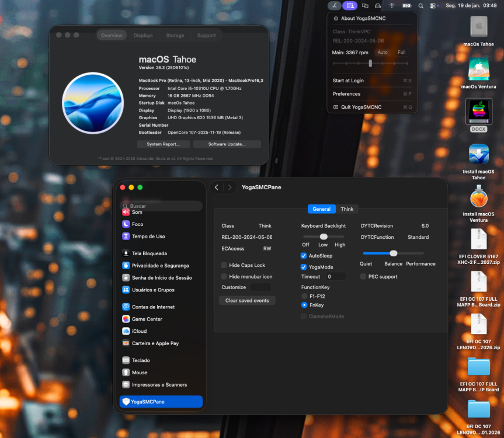The image size is (504, 438).
Task: Select FnKey radio button
Action: [x=304, y=305]
